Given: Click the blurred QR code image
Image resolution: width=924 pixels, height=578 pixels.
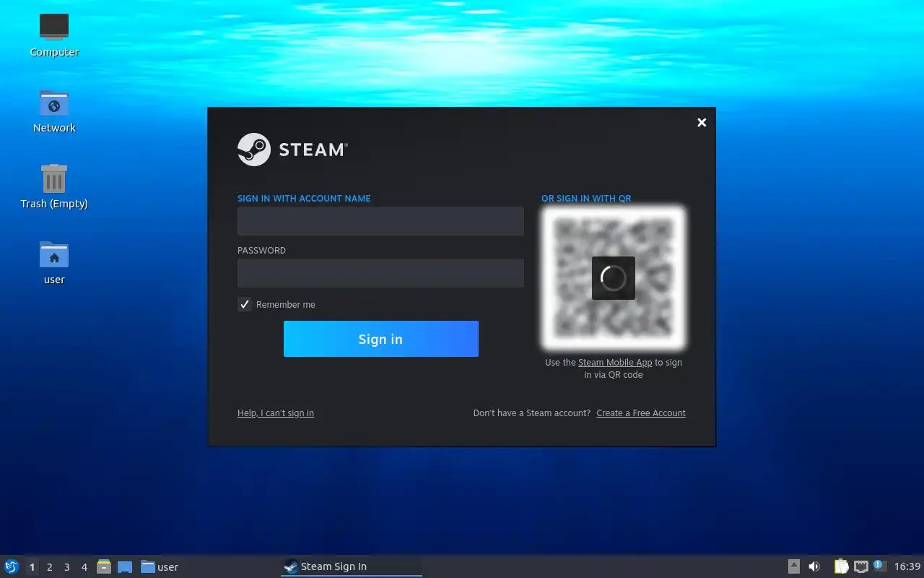Looking at the screenshot, I should point(614,278).
